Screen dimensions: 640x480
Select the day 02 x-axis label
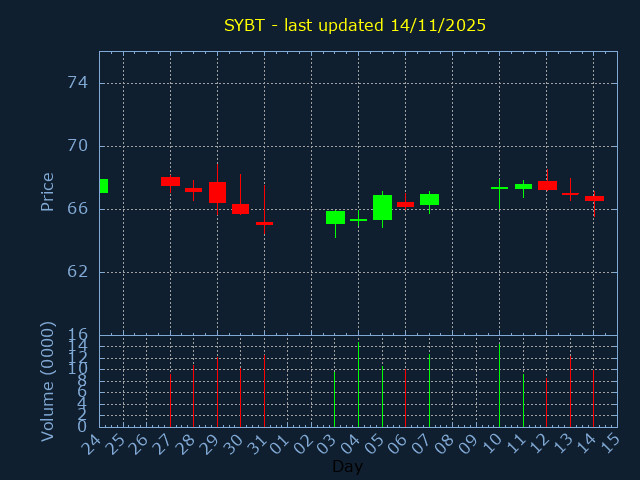click(x=302, y=444)
